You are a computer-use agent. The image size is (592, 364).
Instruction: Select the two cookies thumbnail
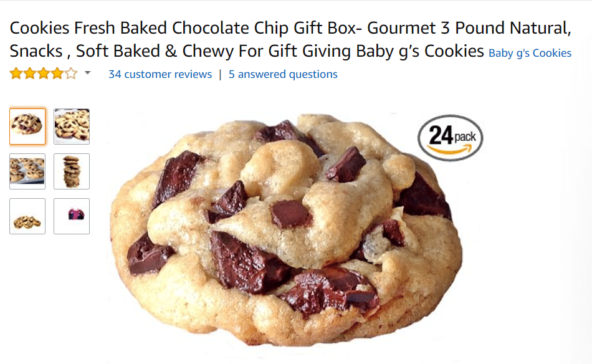pos(27,216)
